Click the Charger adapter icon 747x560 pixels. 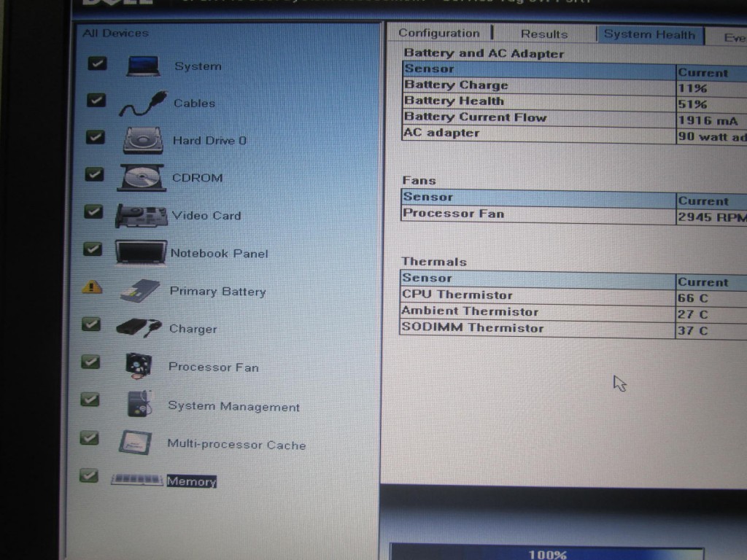(139, 328)
